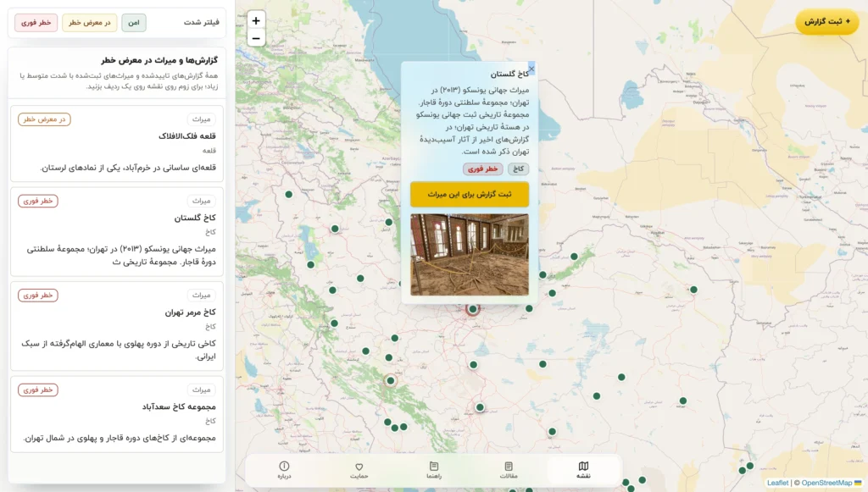Close the کاخ گلستان popup
The image size is (868, 492).
coord(531,69)
